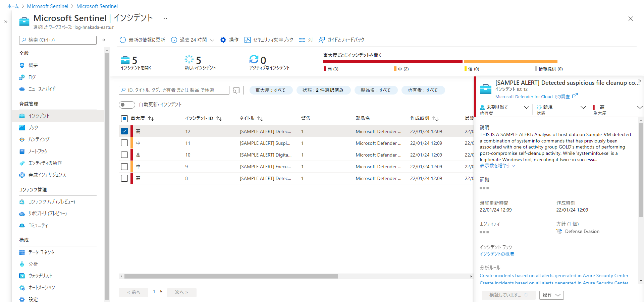Click the gear icon next to 操作

(x=223, y=40)
